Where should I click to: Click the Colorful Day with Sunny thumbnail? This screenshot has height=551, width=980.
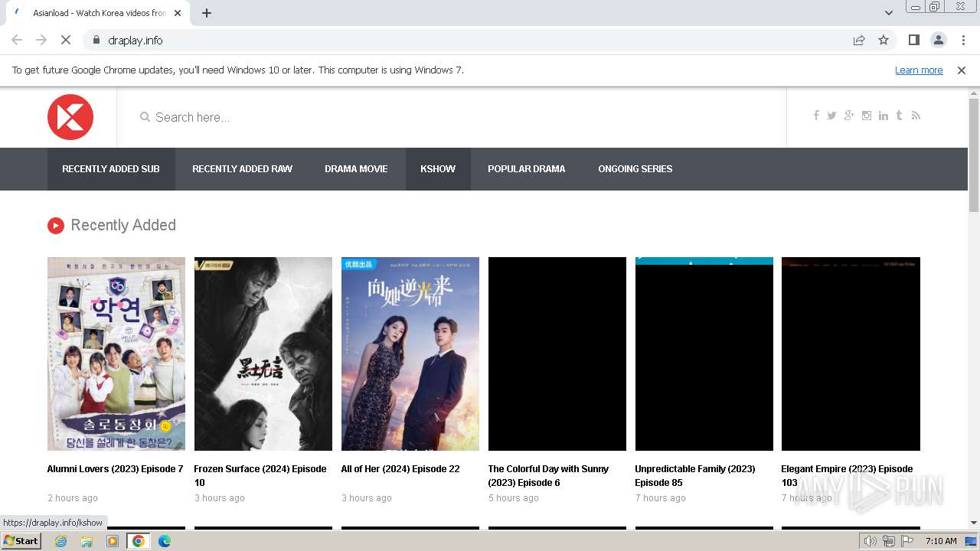[x=557, y=354]
